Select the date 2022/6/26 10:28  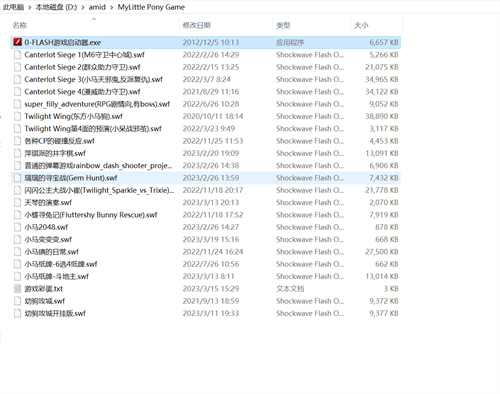(x=211, y=104)
